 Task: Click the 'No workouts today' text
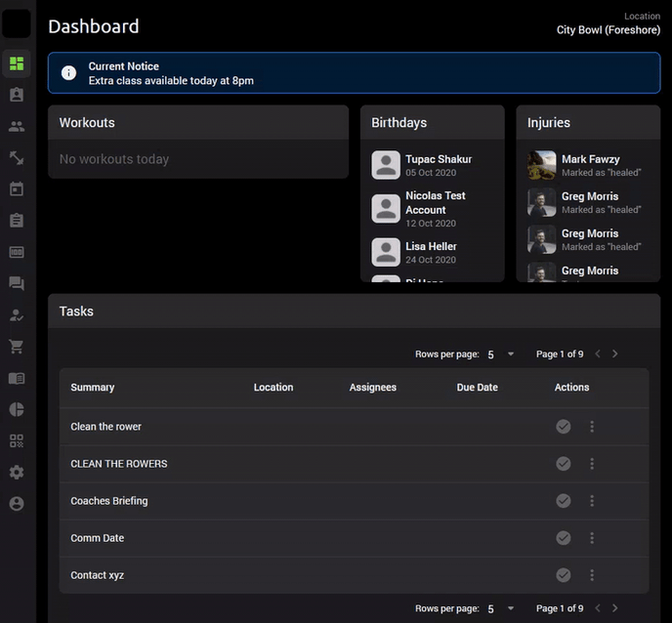click(x=114, y=159)
